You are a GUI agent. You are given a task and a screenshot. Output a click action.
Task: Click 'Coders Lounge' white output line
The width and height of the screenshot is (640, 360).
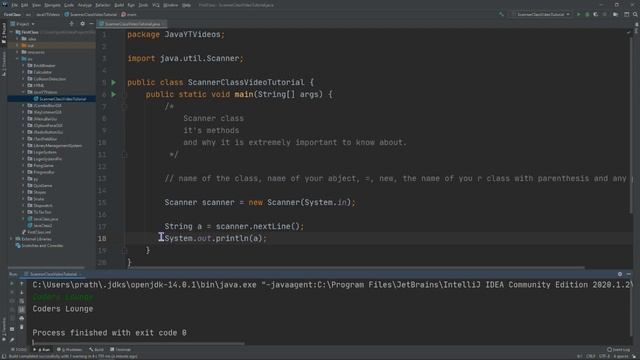coord(63,309)
